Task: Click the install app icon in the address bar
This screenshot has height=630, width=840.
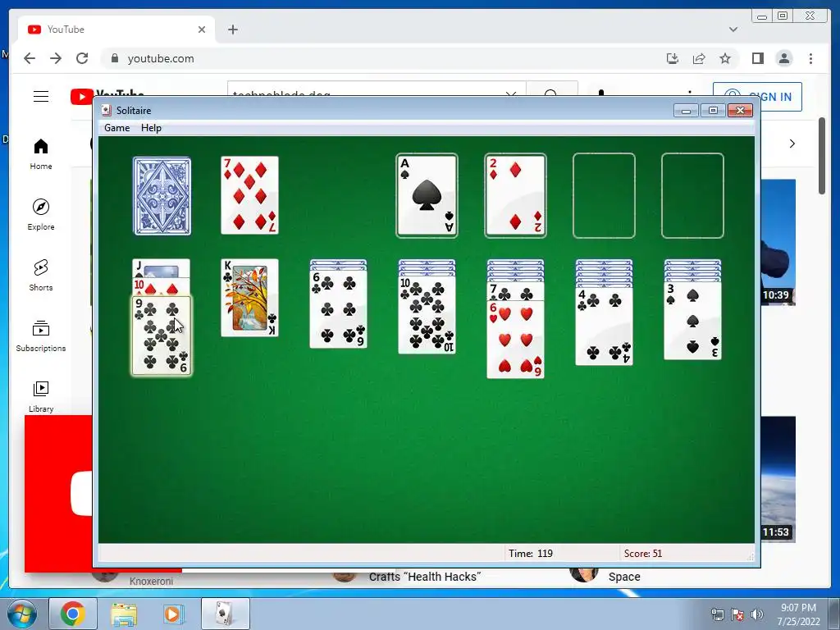Action: click(673, 58)
